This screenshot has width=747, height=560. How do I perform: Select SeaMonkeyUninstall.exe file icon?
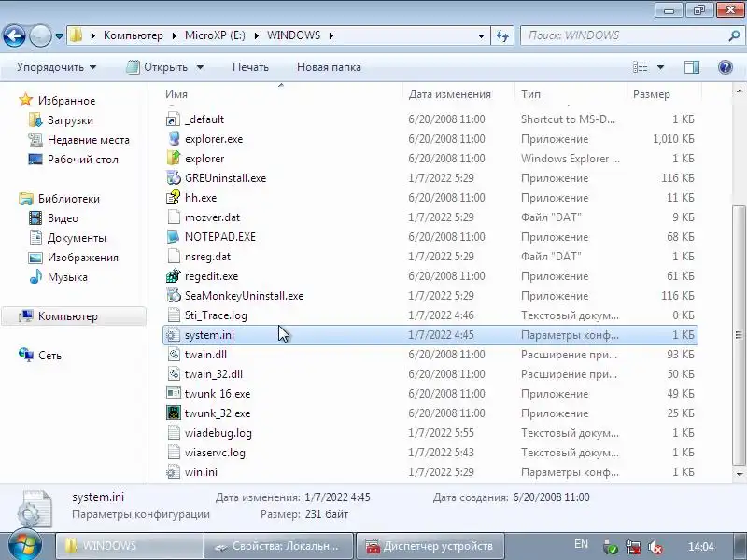pyautogui.click(x=173, y=295)
